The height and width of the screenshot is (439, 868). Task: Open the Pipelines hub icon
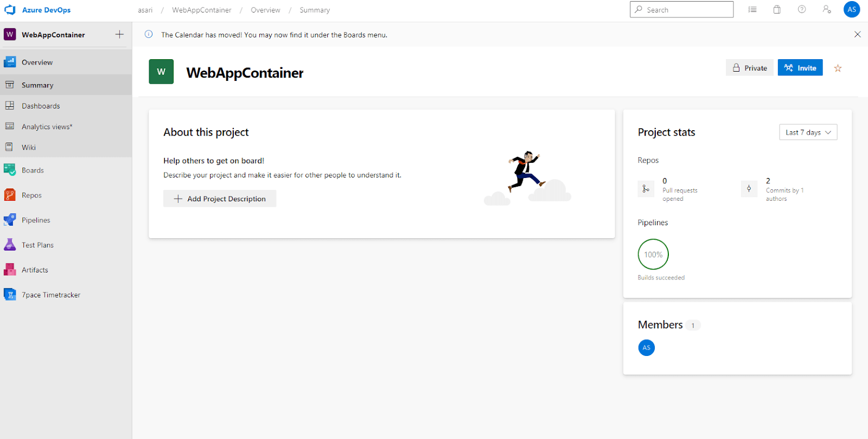click(10, 220)
